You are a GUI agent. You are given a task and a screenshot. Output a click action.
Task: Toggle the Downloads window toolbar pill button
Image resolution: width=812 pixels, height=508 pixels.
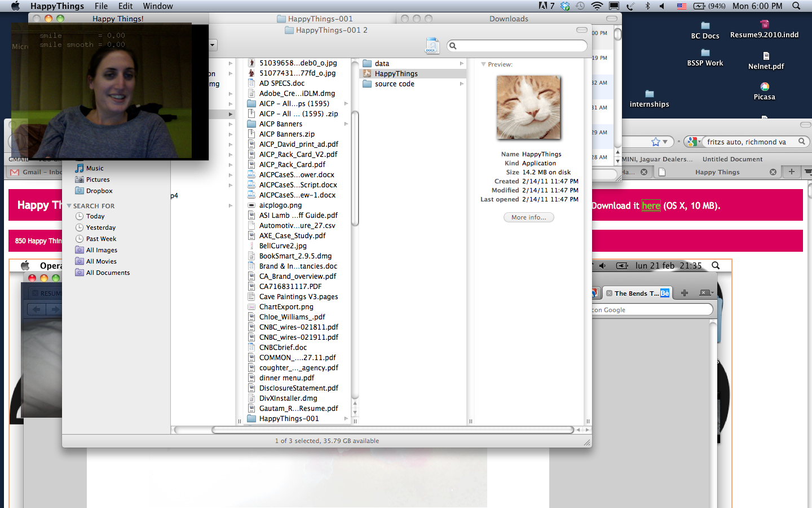pyautogui.click(x=611, y=19)
